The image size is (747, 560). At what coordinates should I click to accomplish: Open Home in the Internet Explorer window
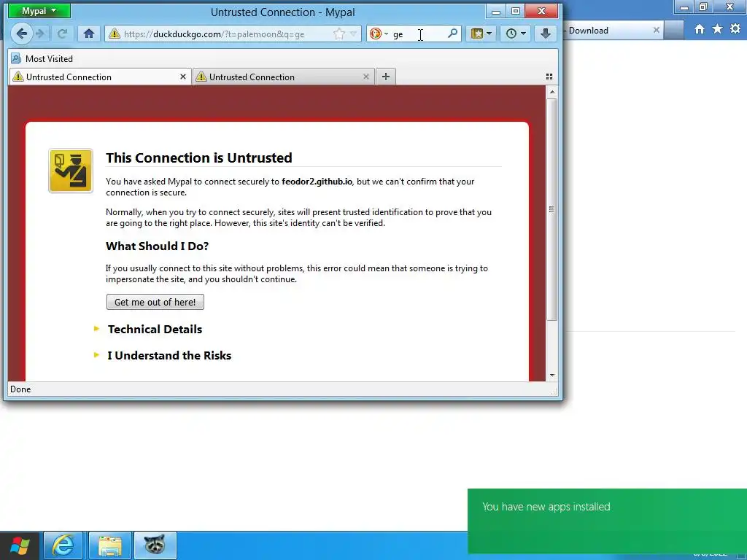pos(700,29)
